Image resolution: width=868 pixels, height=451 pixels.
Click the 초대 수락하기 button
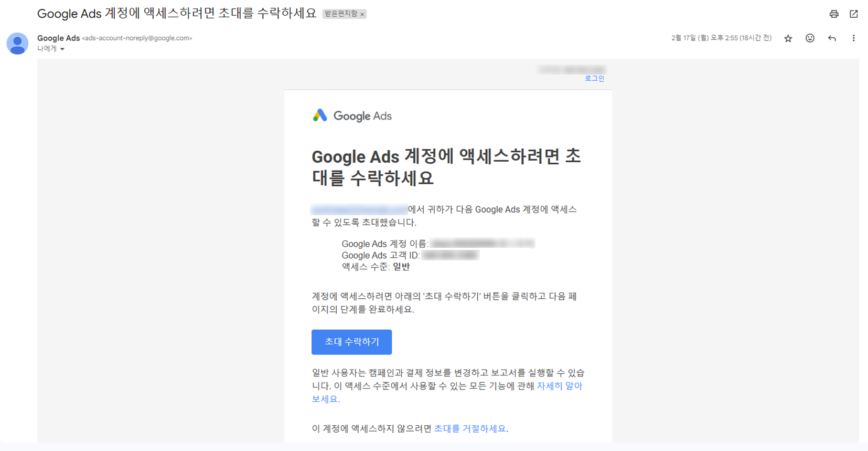[x=352, y=342]
